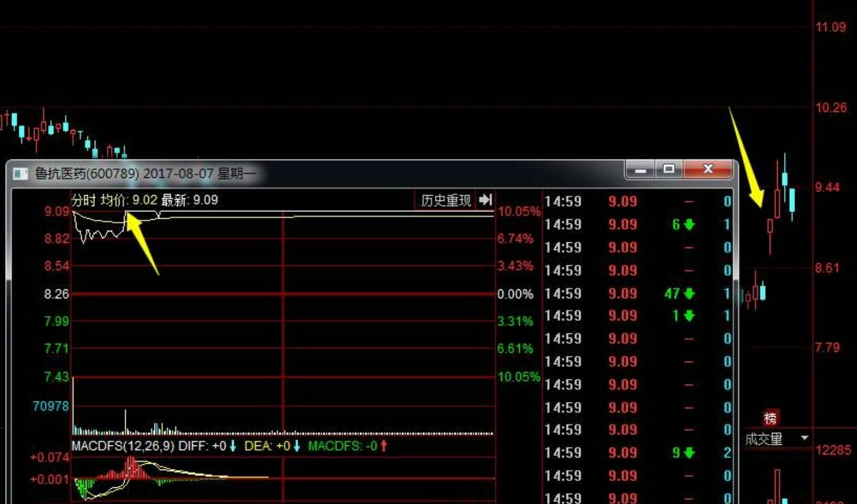Click the 鲁抗医药 window title icon
Viewport: 857px width, 504px height.
point(21,173)
